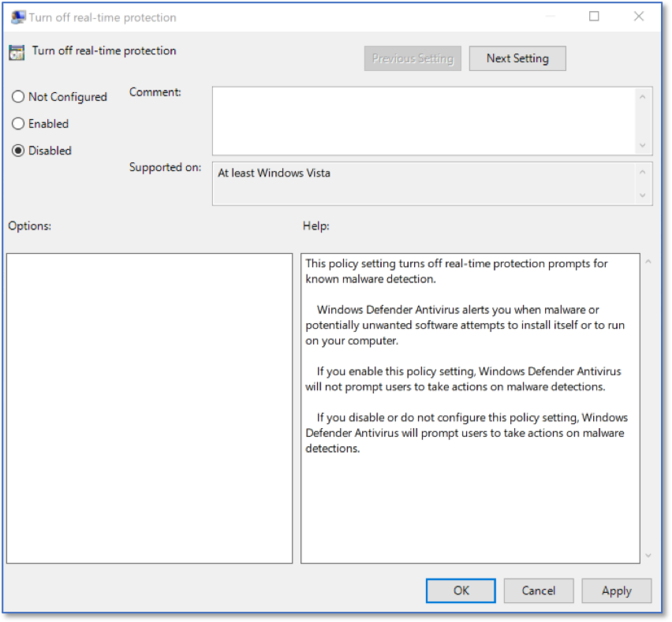Screen dimensions: 672x622
Task: Click the 'Comment:' label
Action: point(155,92)
